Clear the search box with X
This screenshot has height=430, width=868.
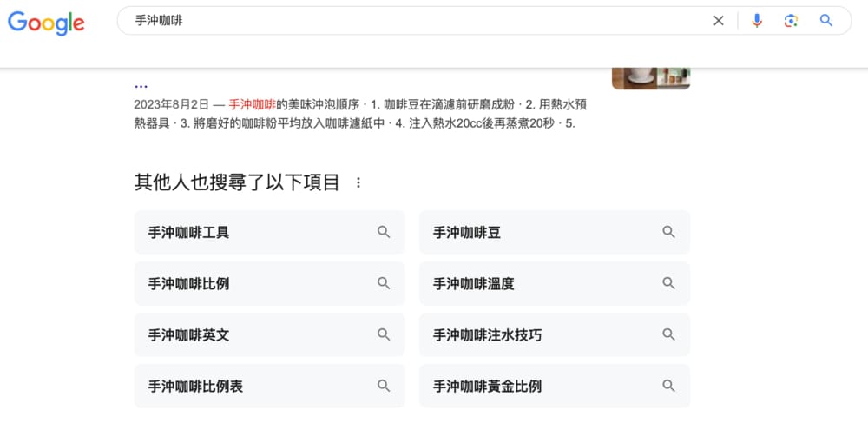pyautogui.click(x=719, y=21)
